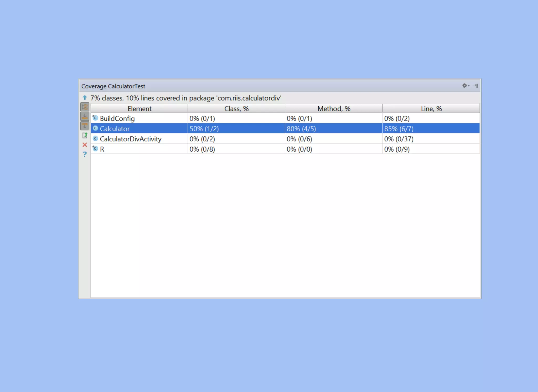Screen dimensions: 538x392
Task: Click the hide panel arrow icon
Action: point(475,86)
